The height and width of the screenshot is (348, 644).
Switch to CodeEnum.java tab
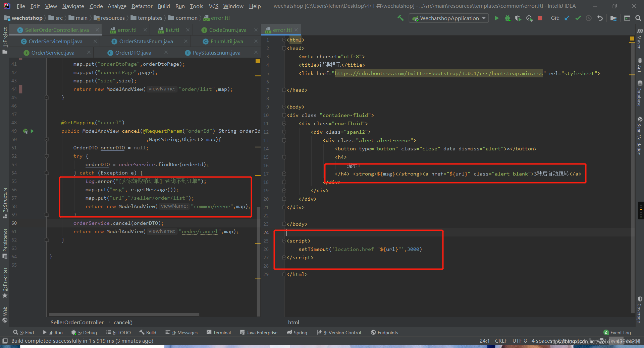pyautogui.click(x=227, y=30)
